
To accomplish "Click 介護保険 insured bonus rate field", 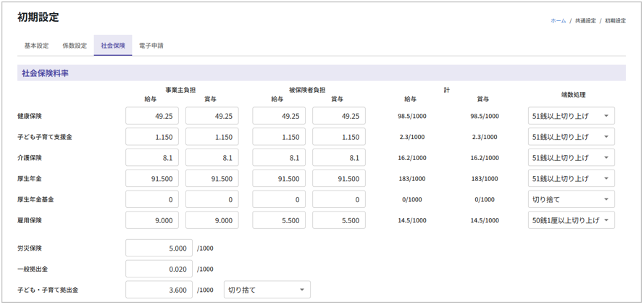I will pyautogui.click(x=339, y=158).
